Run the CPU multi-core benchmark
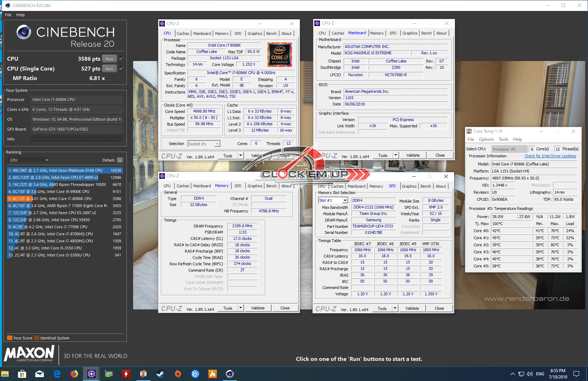Screen dimensions: 588x381 [x=109, y=59]
